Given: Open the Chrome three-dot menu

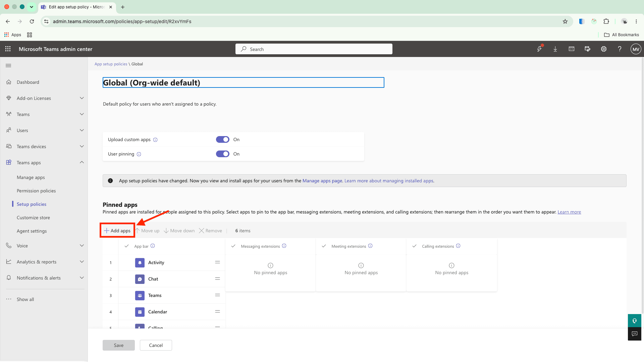Looking at the screenshot, I should (636, 21).
